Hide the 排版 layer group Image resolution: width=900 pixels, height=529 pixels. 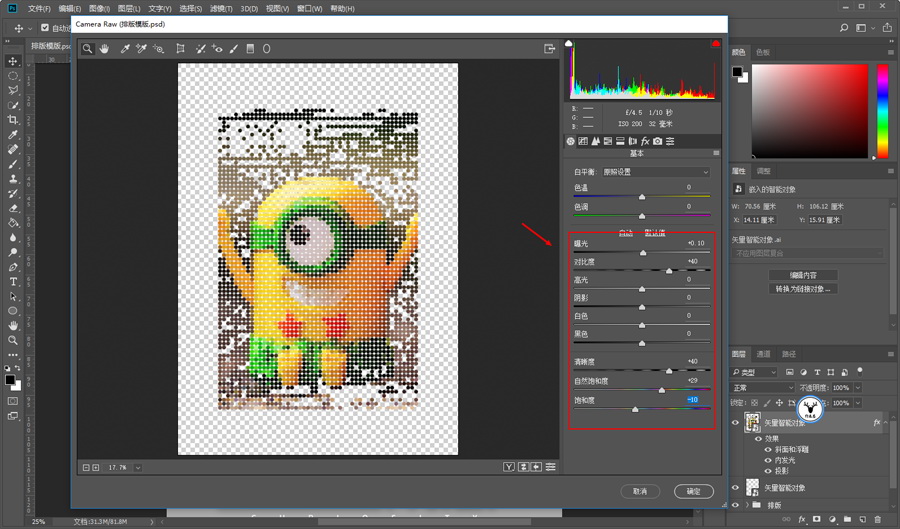coord(735,505)
